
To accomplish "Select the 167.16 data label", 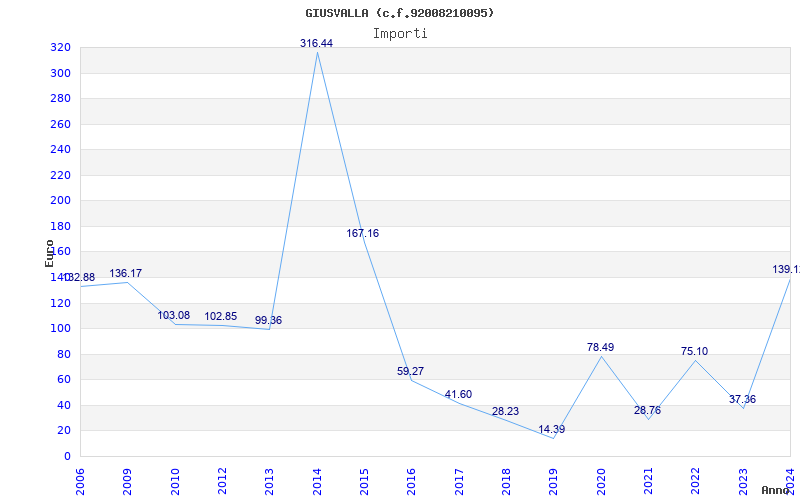I will coord(363,233).
